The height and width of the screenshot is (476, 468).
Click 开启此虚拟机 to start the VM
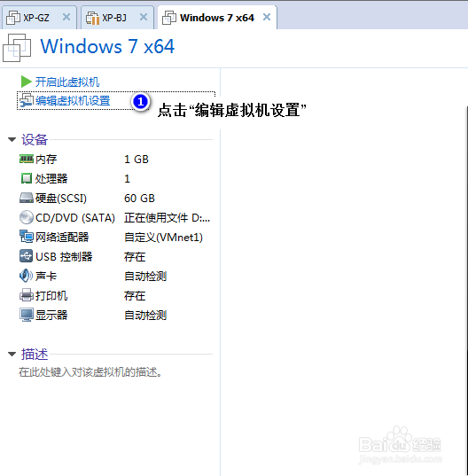[x=67, y=82]
